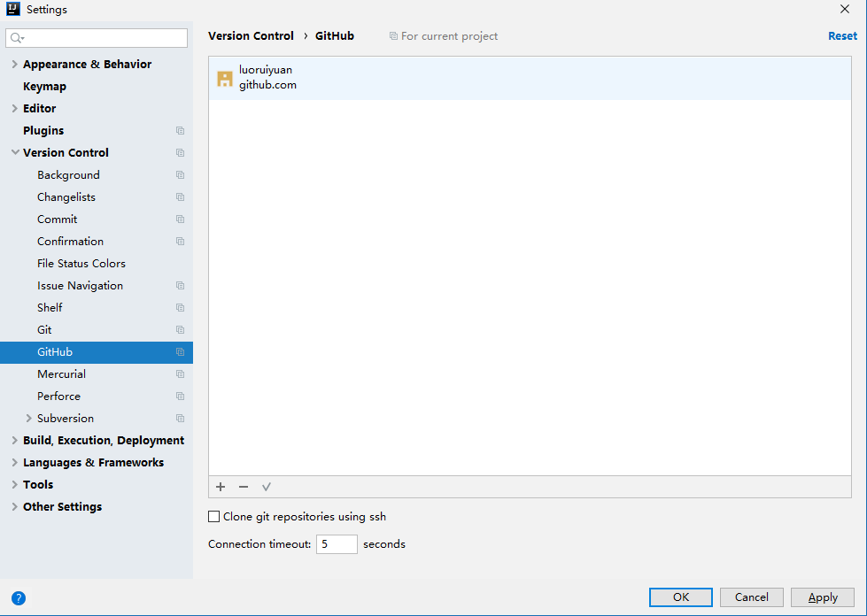Click project-level icon beside Perforce
Image resolution: width=867 pixels, height=616 pixels.
tap(181, 397)
